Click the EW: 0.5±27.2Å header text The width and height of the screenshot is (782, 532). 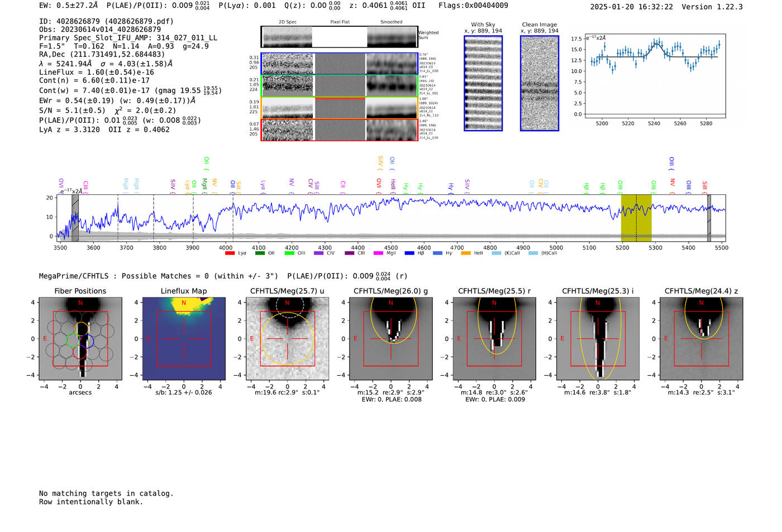click(x=68, y=6)
